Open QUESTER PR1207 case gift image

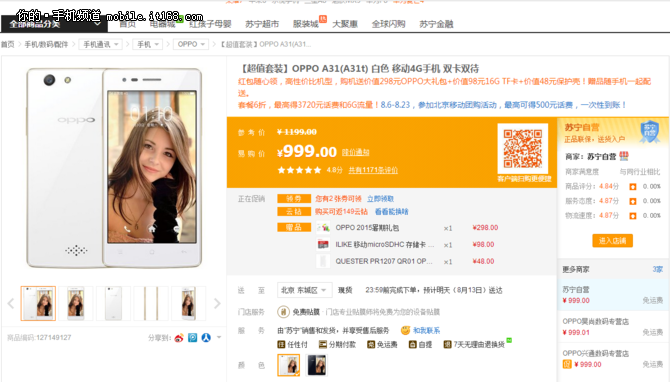[x=323, y=261]
